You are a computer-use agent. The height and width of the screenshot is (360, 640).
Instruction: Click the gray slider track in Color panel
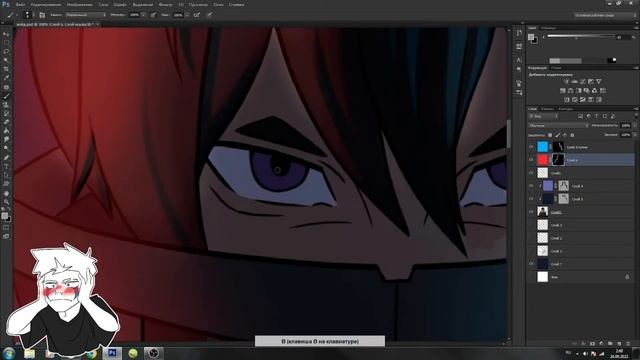coord(580,36)
